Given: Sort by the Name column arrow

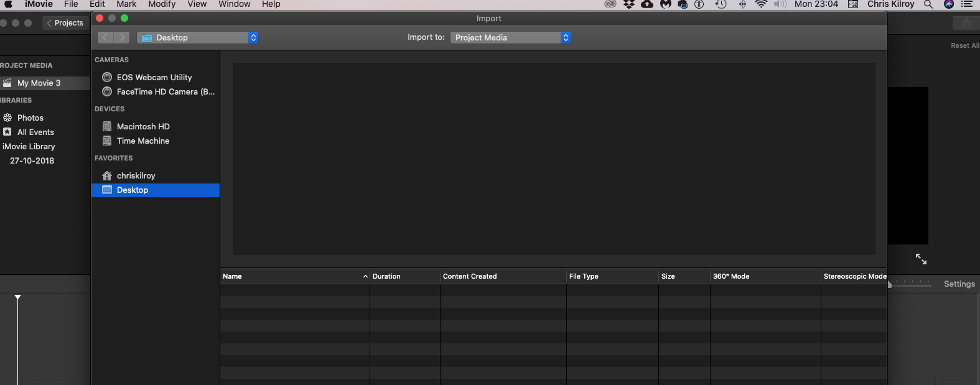Looking at the screenshot, I should [x=365, y=276].
